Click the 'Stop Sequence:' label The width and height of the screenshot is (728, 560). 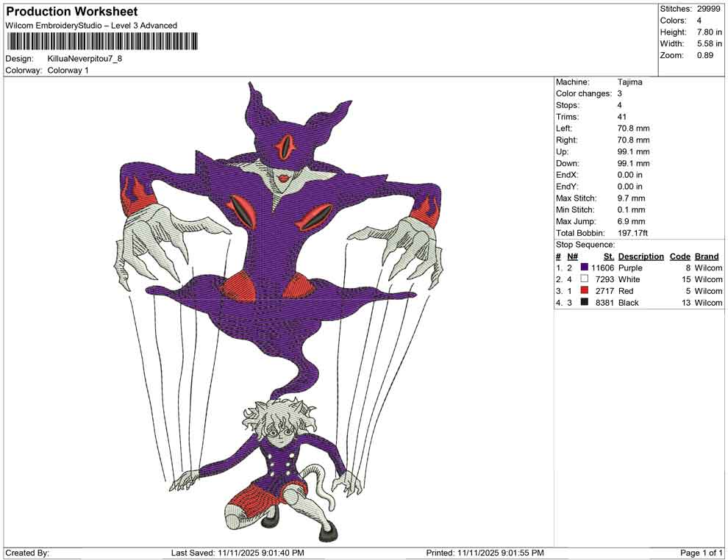585,245
